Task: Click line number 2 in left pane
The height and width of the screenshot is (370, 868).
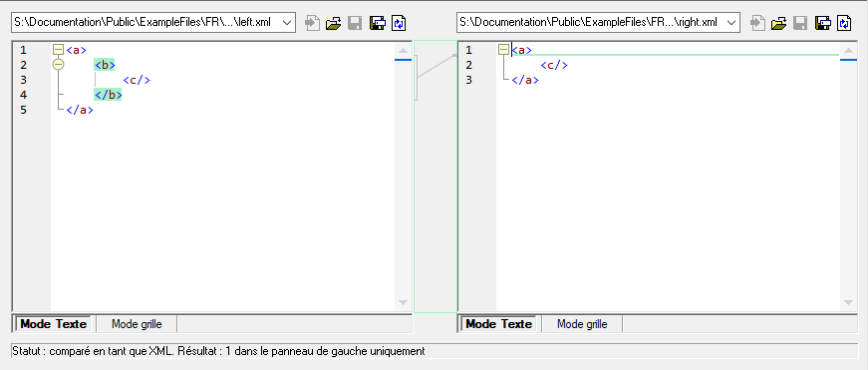Action: (23, 65)
